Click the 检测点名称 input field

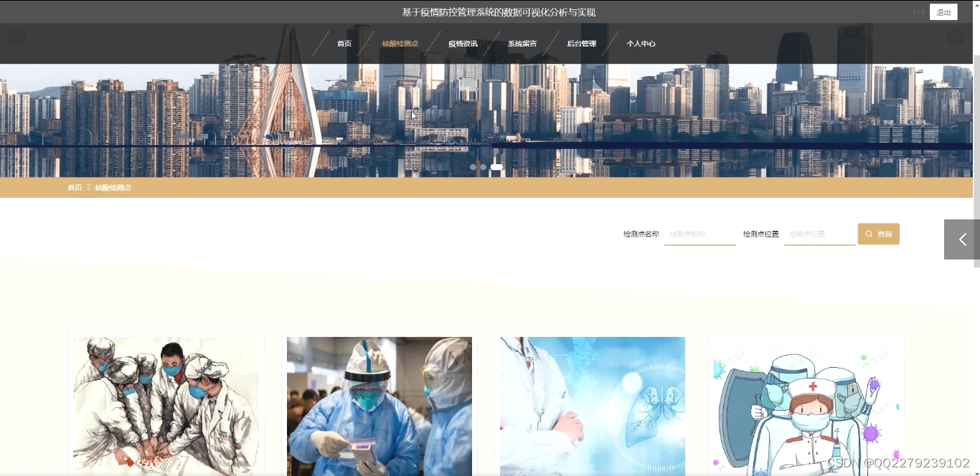tap(699, 234)
